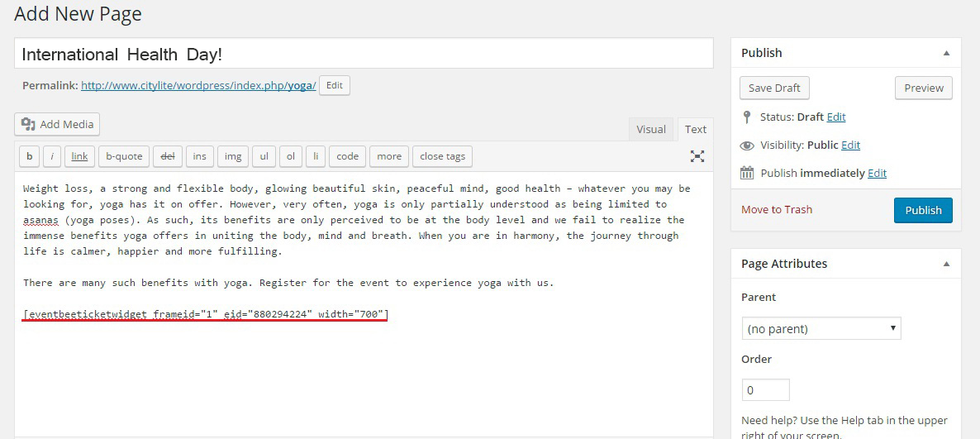Click the italic 'i' quicktag button
This screenshot has width=980, height=439.
(x=52, y=156)
